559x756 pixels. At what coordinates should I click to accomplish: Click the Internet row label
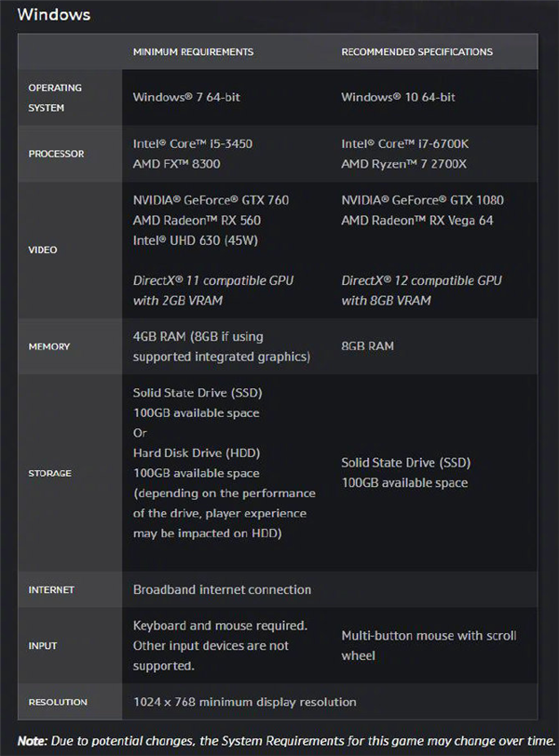51,589
